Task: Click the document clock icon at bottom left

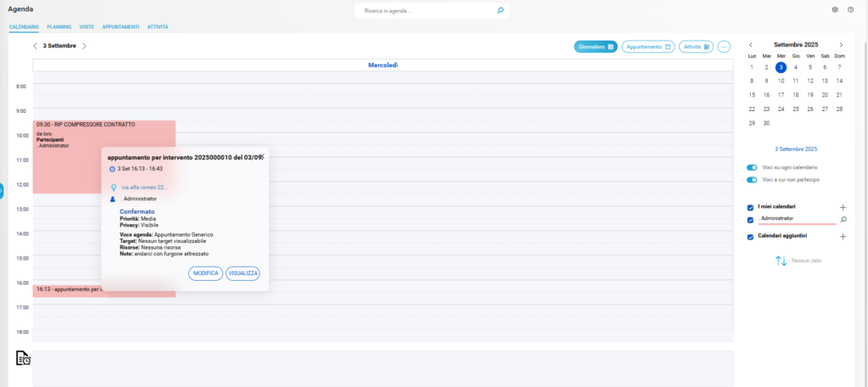Action: (24, 358)
